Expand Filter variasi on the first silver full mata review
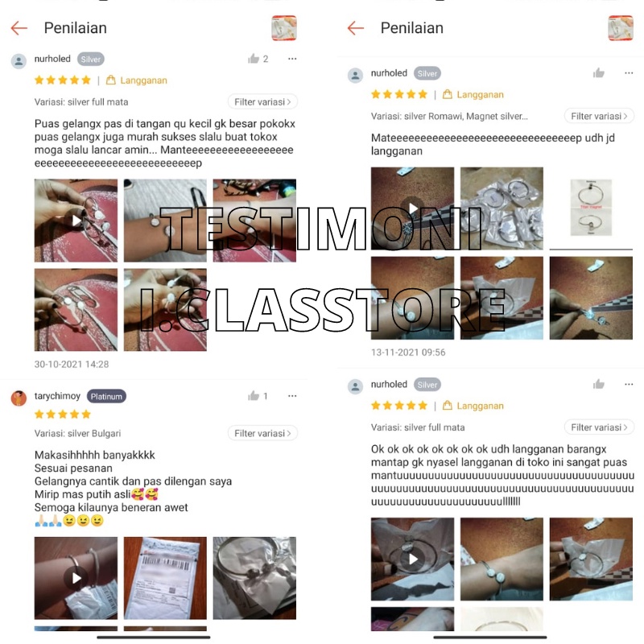The width and height of the screenshot is (644, 644). [x=262, y=102]
